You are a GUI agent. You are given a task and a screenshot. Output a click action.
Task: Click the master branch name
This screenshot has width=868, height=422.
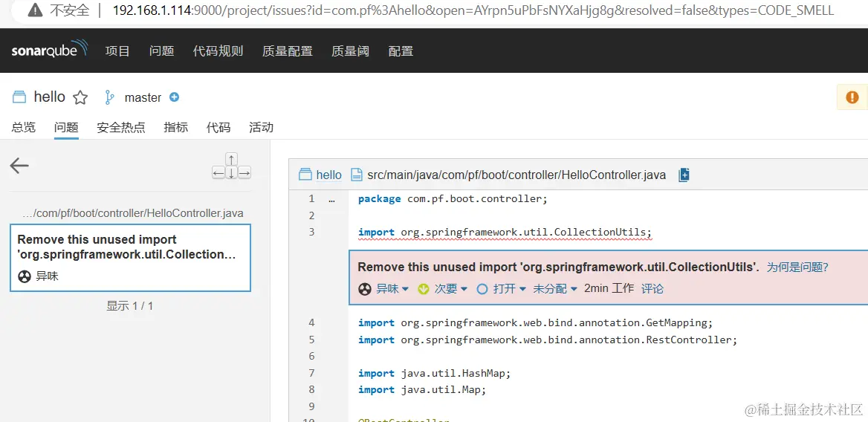[143, 98]
